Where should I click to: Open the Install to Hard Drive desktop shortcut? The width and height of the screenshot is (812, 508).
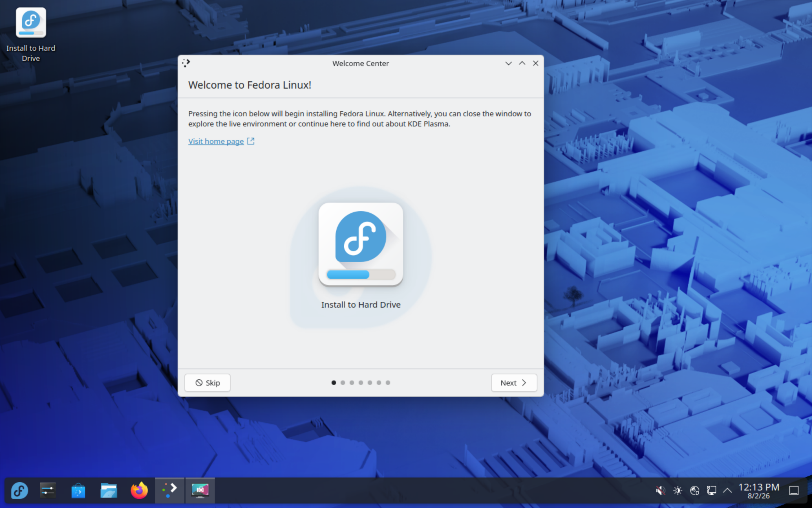point(31,35)
